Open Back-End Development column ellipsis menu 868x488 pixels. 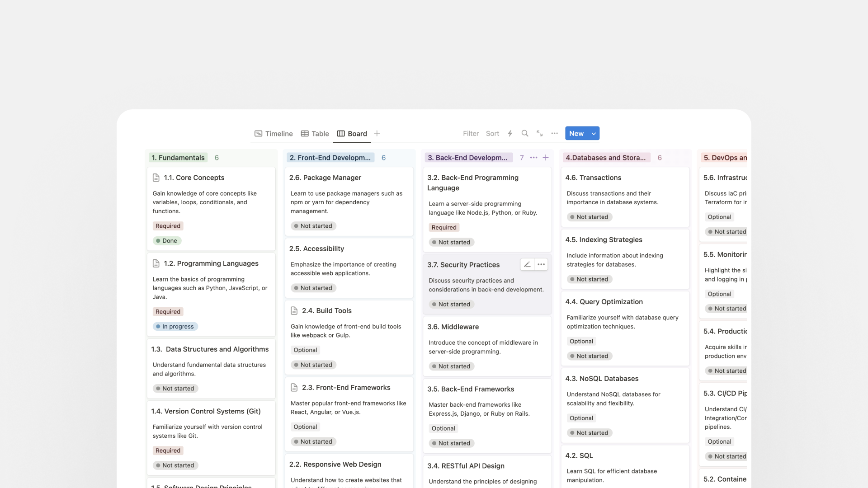(x=534, y=158)
